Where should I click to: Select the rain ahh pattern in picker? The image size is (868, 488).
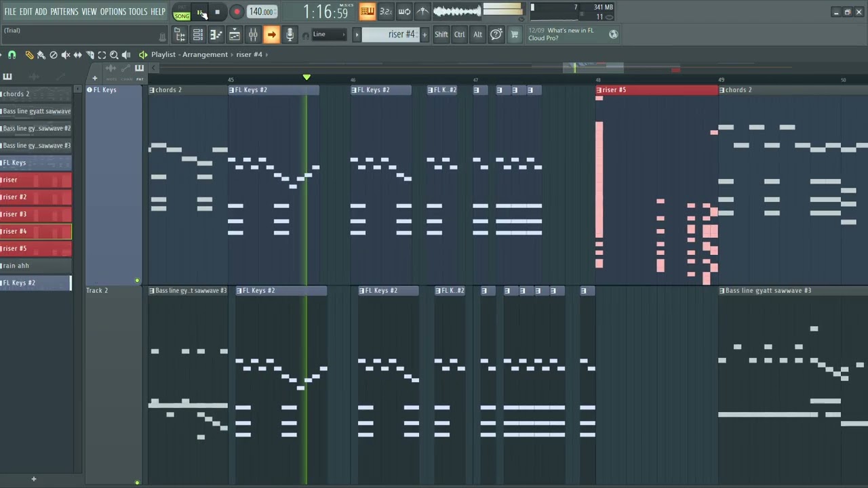36,266
